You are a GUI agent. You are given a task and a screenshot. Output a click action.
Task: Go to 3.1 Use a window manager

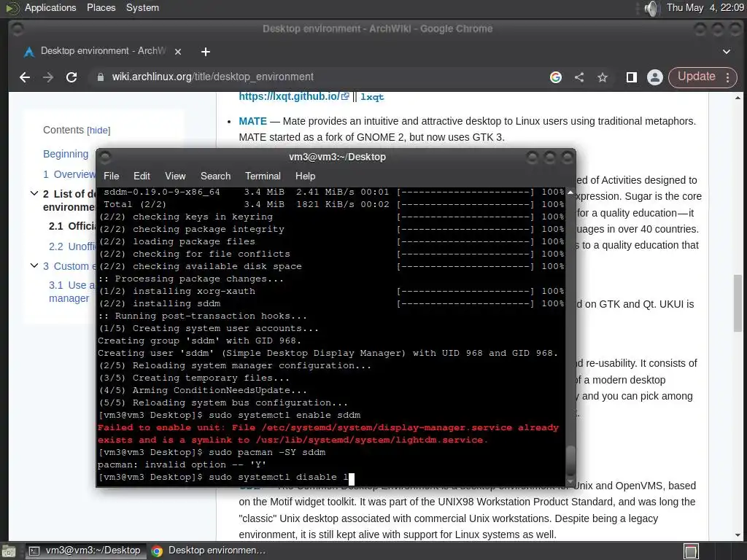(72, 292)
